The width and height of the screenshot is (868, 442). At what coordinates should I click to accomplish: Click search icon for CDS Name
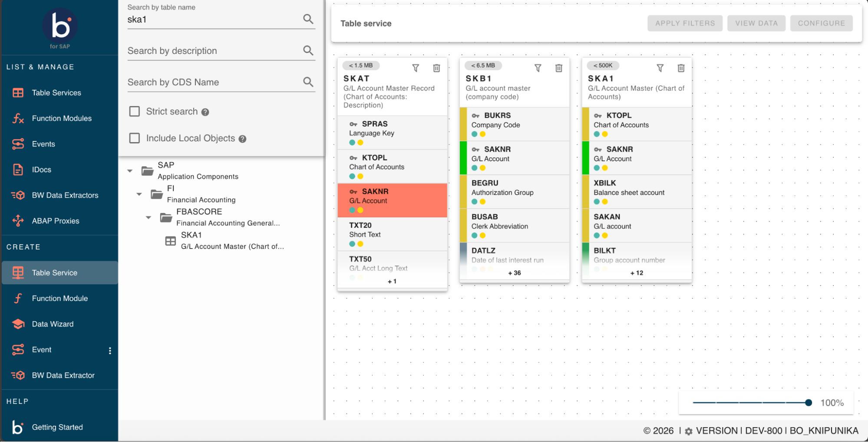tap(308, 82)
